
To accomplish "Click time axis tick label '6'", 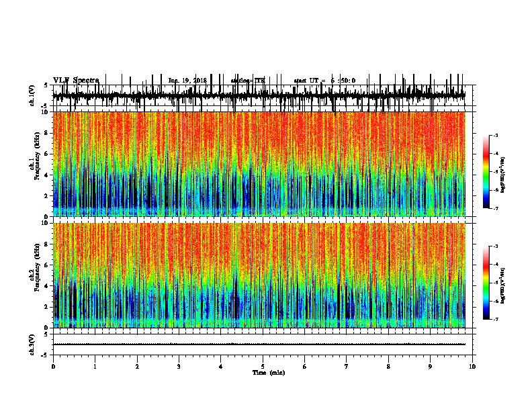I will pos(304,367).
